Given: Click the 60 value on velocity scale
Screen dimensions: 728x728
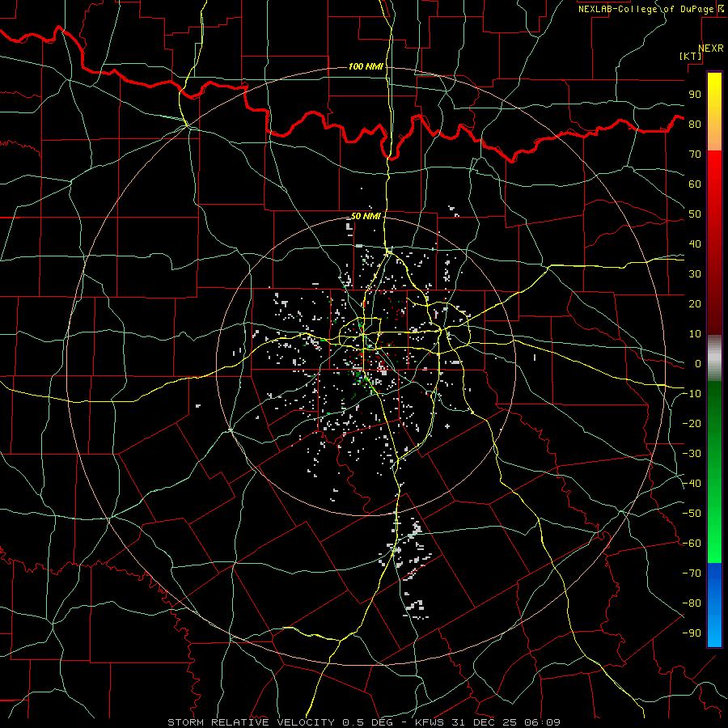Looking at the screenshot, I should (695, 184).
